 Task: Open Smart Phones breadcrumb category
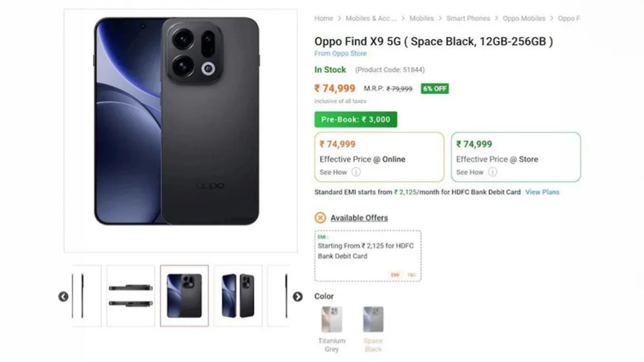[468, 18]
